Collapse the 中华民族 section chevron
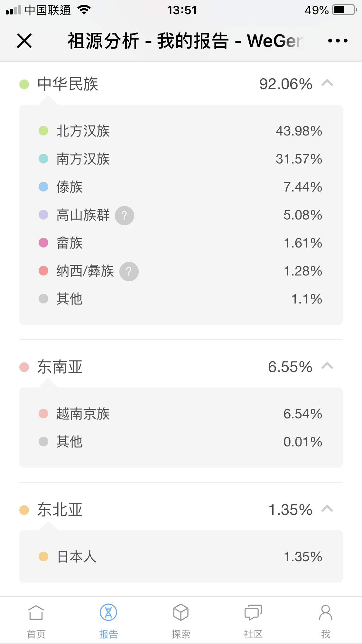The image size is (362, 644). pos(327,83)
